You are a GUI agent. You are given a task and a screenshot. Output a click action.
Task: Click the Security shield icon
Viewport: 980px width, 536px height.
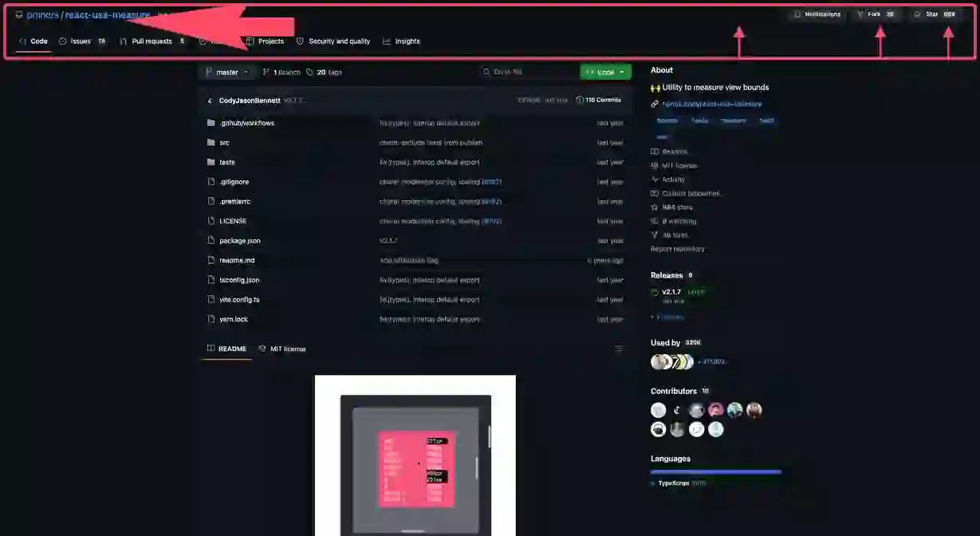(x=301, y=41)
